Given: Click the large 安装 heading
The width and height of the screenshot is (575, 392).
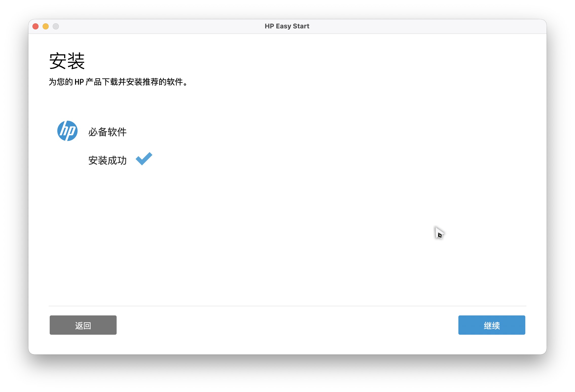Looking at the screenshot, I should 67,61.
